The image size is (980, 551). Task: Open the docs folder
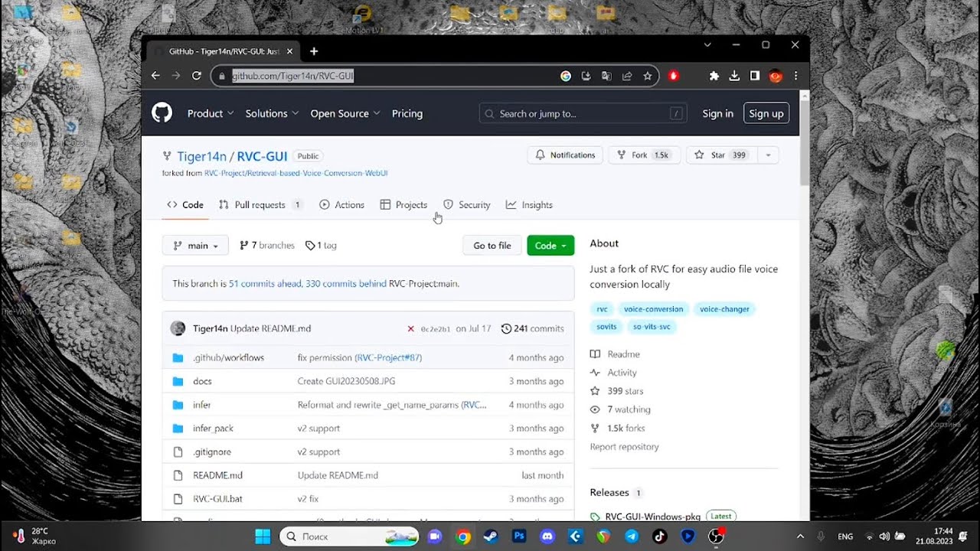click(202, 381)
